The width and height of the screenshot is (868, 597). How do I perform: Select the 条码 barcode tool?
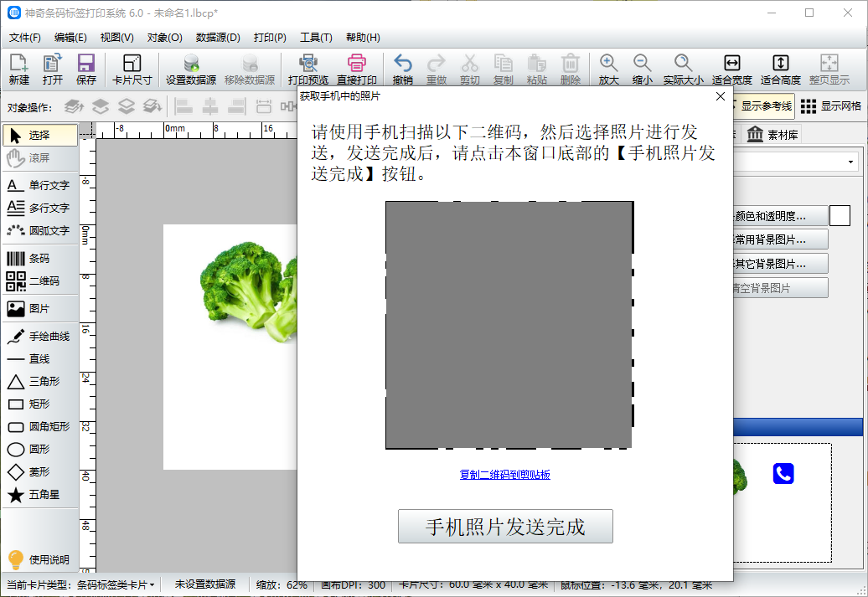[x=40, y=259]
